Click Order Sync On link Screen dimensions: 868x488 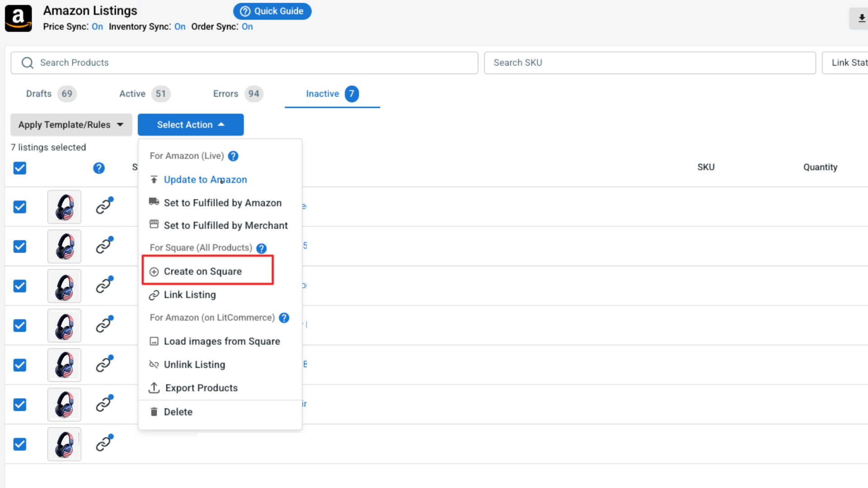tap(247, 27)
